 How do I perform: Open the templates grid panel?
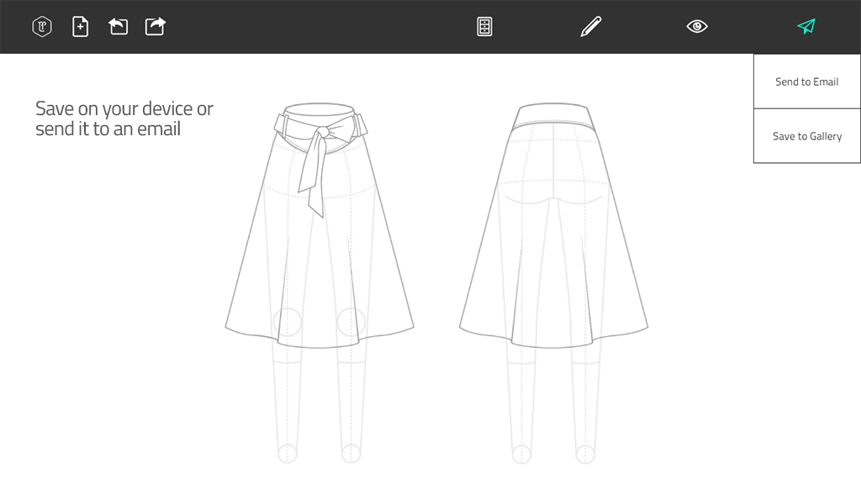[483, 26]
